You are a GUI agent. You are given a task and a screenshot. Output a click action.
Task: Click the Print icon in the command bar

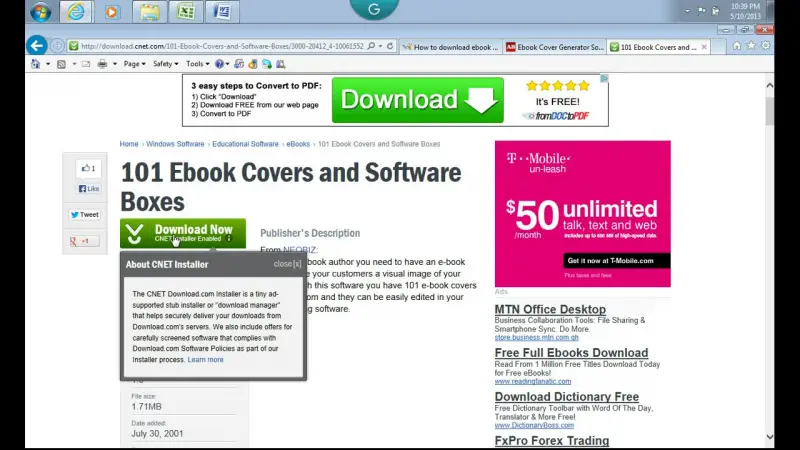tap(102, 64)
